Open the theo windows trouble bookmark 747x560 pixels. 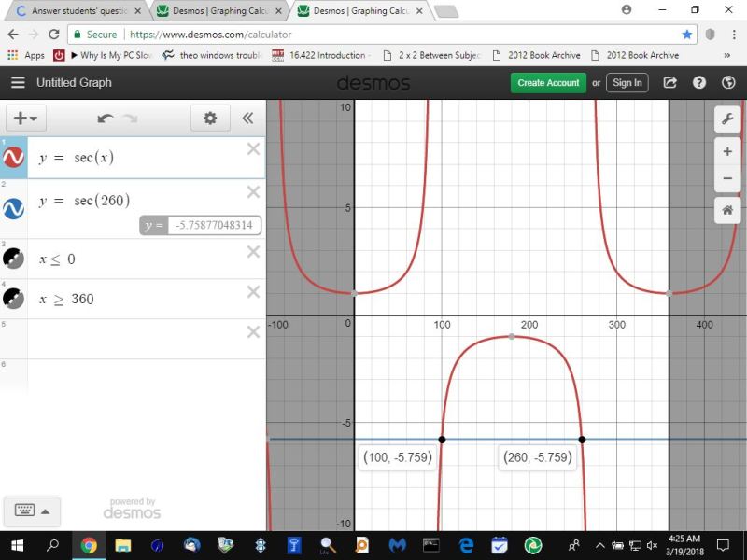click(x=213, y=55)
